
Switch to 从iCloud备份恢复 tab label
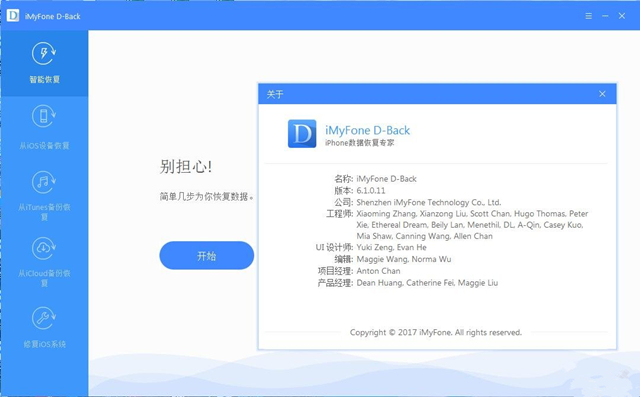pyautogui.click(x=44, y=278)
